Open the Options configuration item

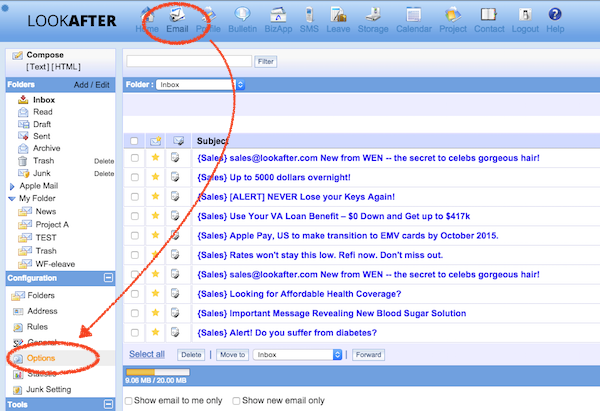pyautogui.click(x=41, y=357)
